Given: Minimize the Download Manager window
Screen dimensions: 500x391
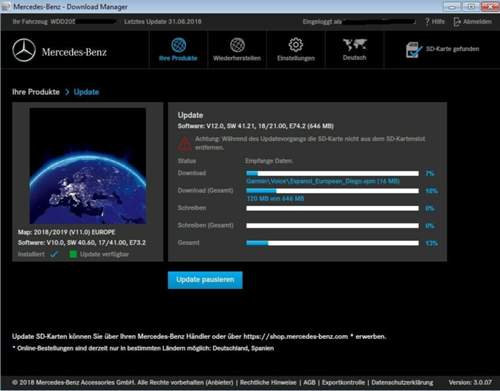Looking at the screenshot, I should [451, 6].
